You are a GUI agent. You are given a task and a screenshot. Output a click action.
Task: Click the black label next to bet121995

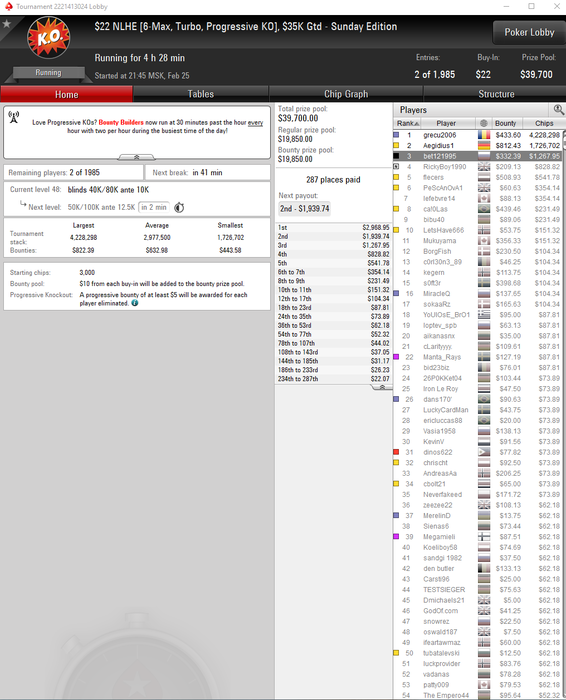(x=396, y=156)
